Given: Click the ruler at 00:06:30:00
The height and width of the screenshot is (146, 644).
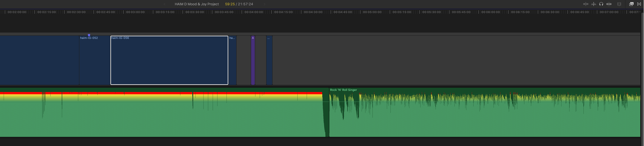Looking at the screenshot, I should pyautogui.click(x=550, y=12).
